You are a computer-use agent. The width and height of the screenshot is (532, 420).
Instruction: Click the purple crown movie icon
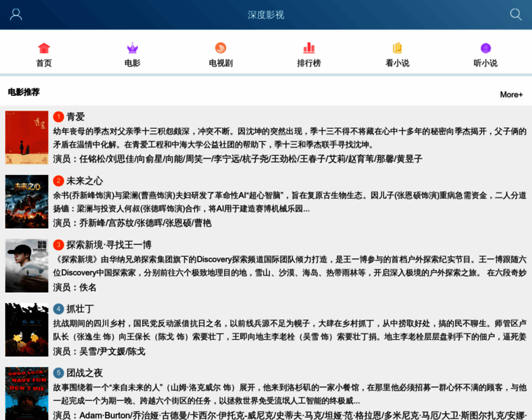(132, 48)
